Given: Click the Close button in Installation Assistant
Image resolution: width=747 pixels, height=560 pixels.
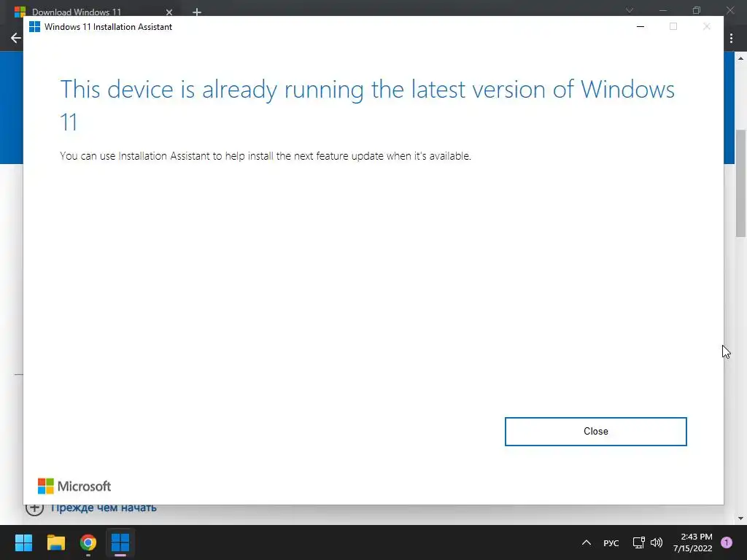Looking at the screenshot, I should [595, 432].
